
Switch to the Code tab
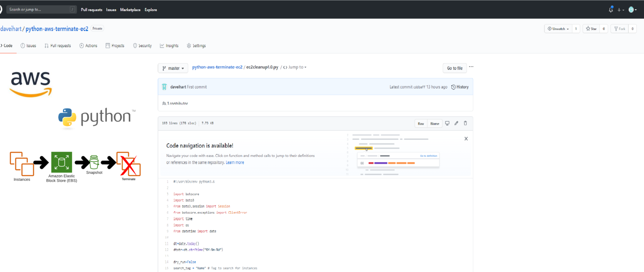7,46
